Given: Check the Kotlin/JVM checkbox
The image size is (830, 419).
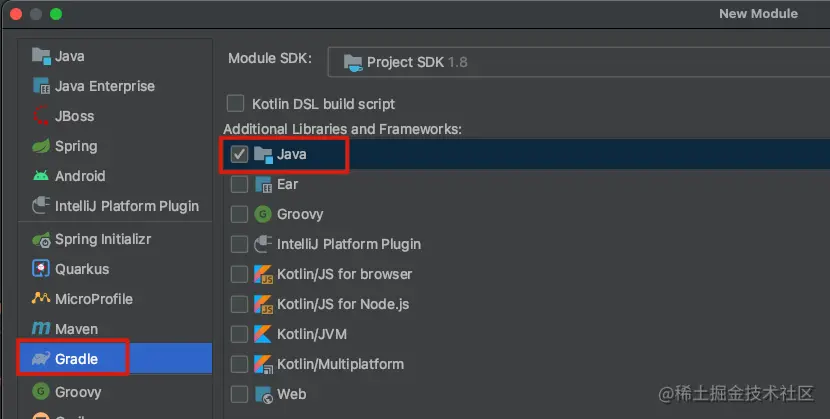Looking at the screenshot, I should [239, 334].
